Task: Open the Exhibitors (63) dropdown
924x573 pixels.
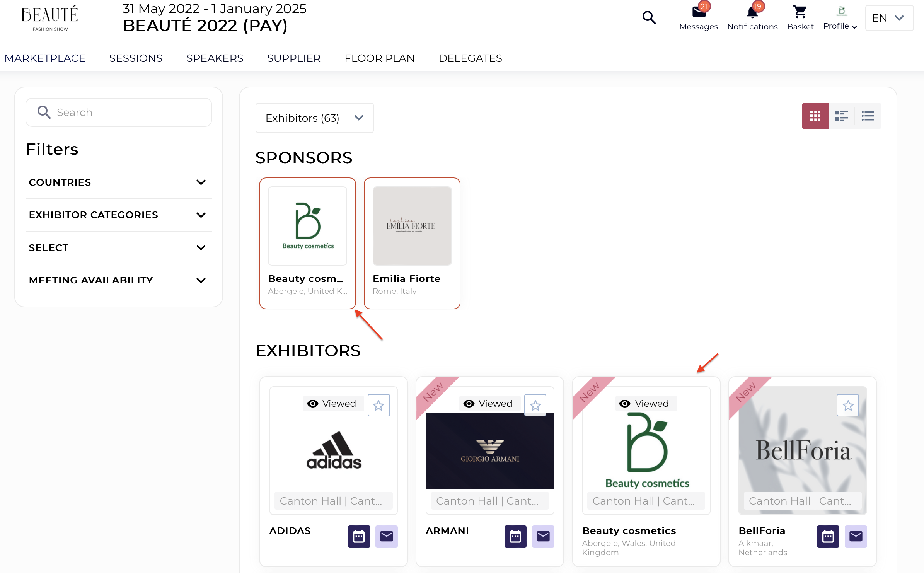Action: click(x=314, y=118)
